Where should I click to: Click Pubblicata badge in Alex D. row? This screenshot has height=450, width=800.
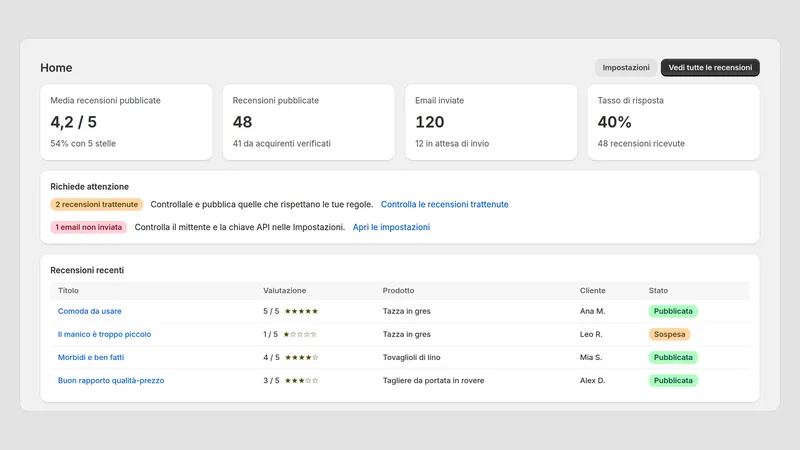[x=673, y=381]
